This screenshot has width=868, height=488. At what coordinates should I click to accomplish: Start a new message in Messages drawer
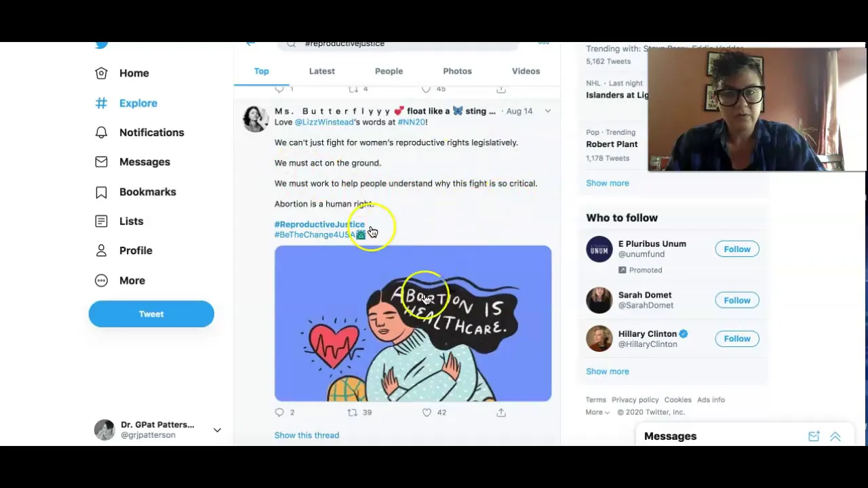(814, 436)
